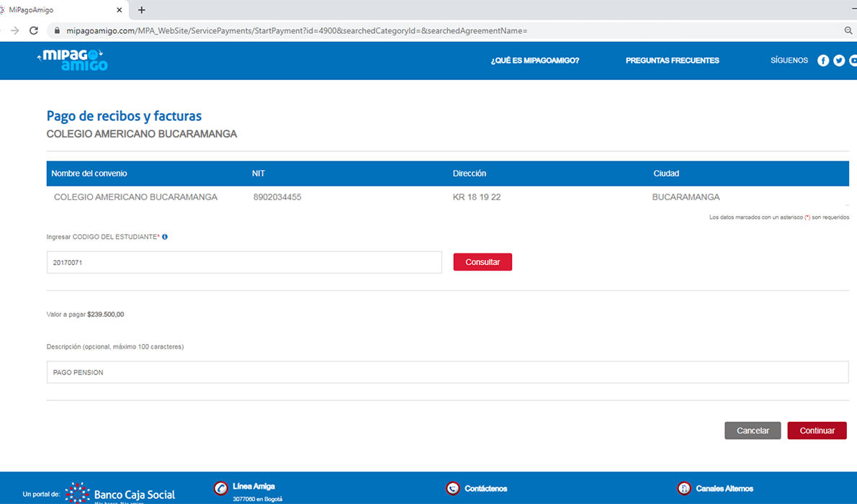The image size is (857, 504).
Task: Click the MiPagoAmigo logo in header
Action: [x=74, y=60]
